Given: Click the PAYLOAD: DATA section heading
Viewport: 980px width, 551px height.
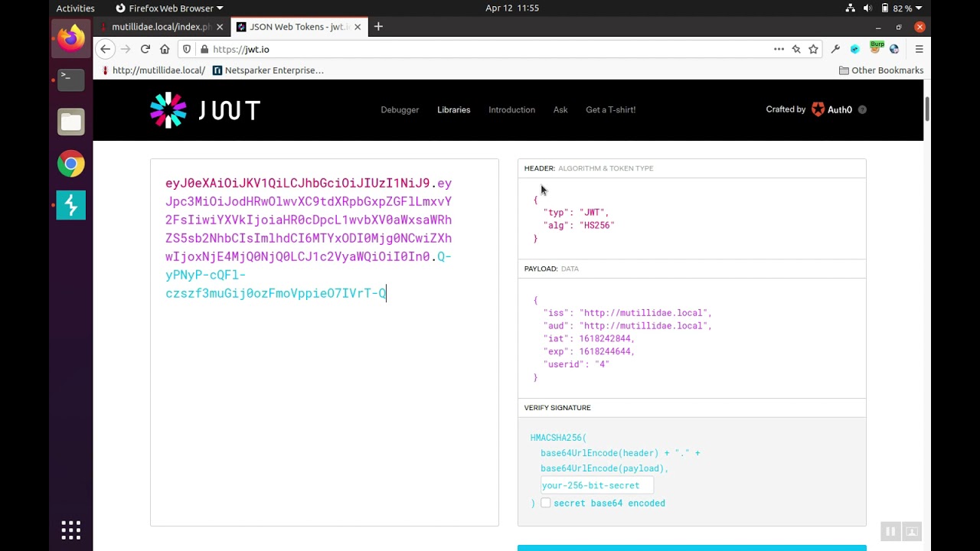Looking at the screenshot, I should point(551,269).
